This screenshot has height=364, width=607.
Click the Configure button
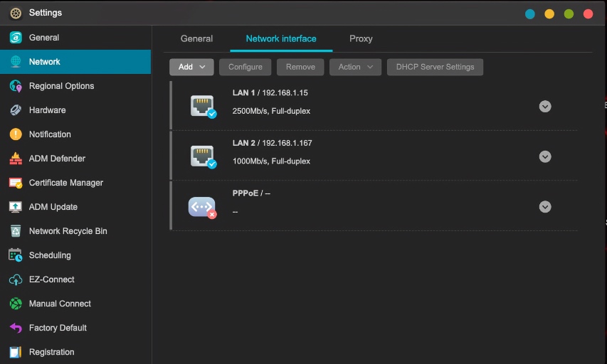click(x=245, y=67)
